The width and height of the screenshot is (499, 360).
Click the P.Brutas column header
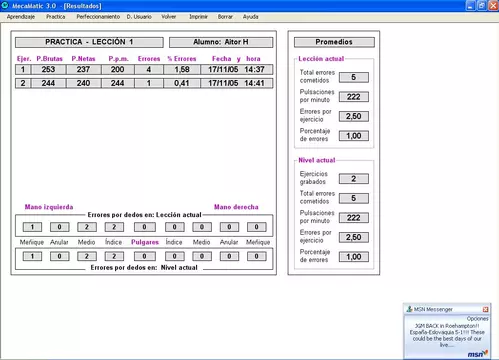pyautogui.click(x=49, y=59)
